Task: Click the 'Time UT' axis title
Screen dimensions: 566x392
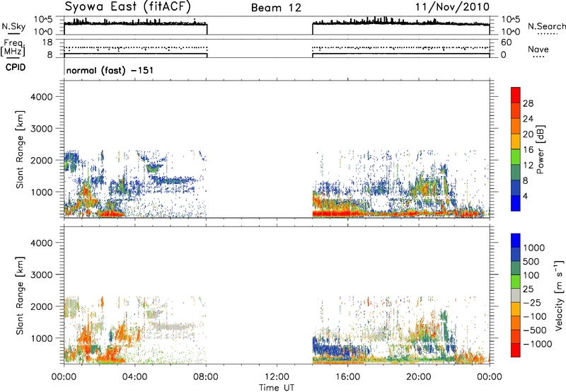Action: click(x=277, y=388)
